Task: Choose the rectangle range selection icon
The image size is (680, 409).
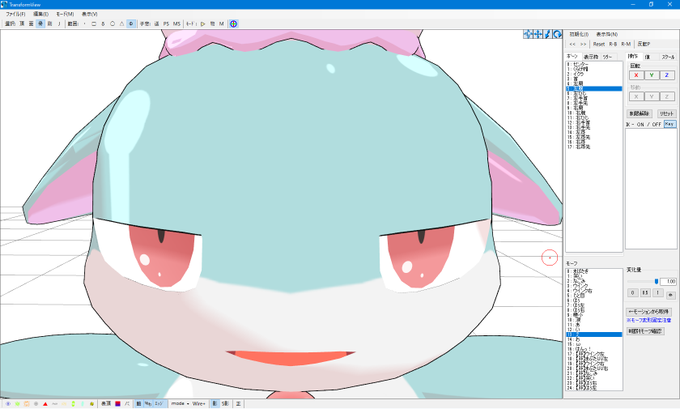Action: tap(94, 24)
